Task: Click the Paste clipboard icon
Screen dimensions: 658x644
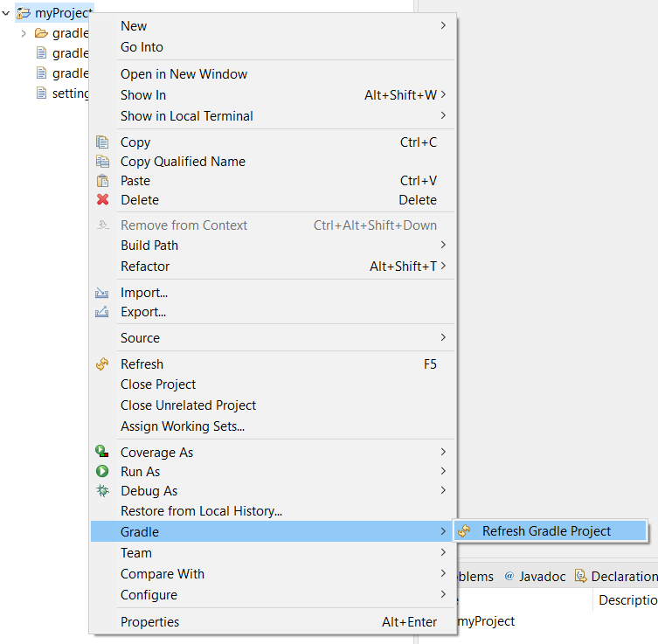Action: (102, 181)
